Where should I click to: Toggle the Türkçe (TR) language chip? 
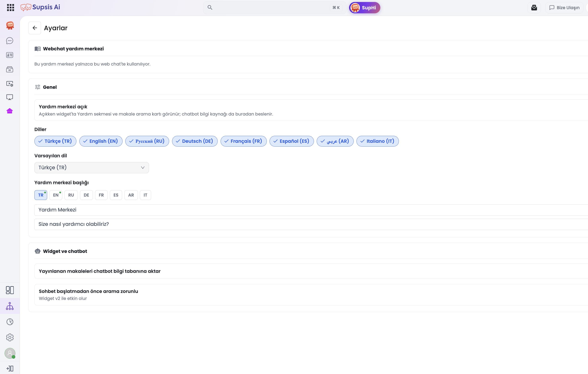tap(55, 141)
